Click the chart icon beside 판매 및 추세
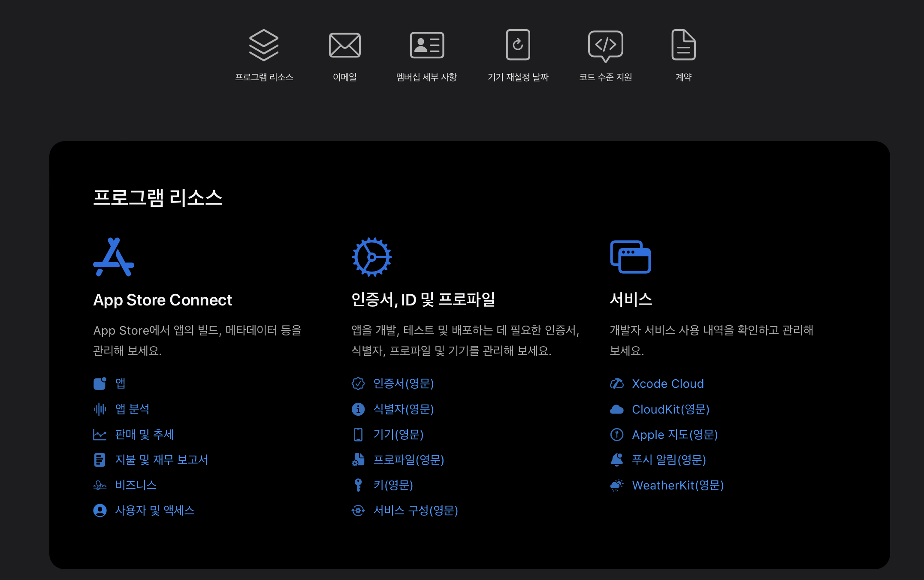The width and height of the screenshot is (924, 580). pos(100,435)
